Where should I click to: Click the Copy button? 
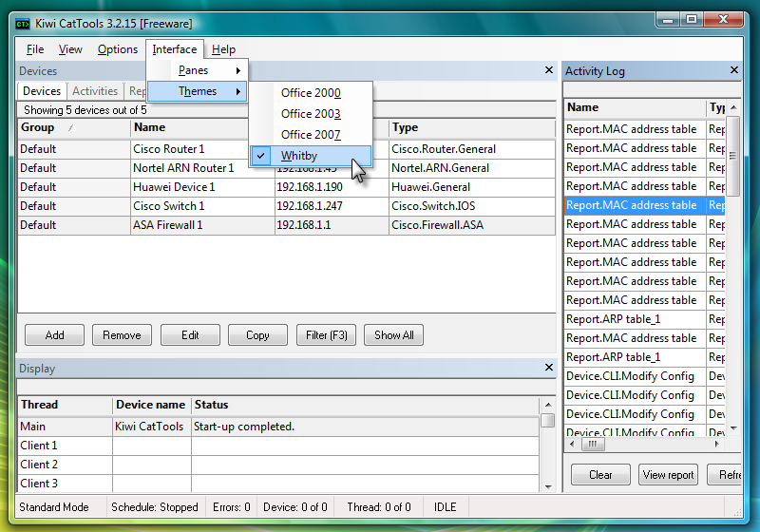click(257, 335)
